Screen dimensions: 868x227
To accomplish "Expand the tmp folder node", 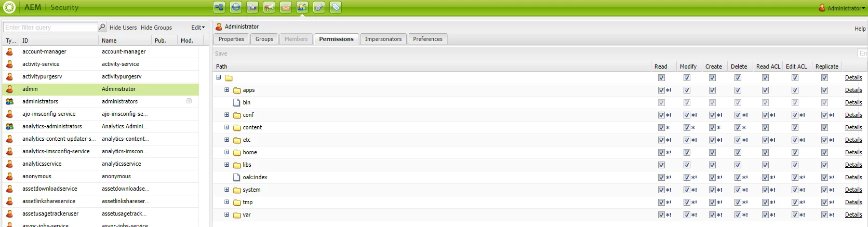I will 227,202.
